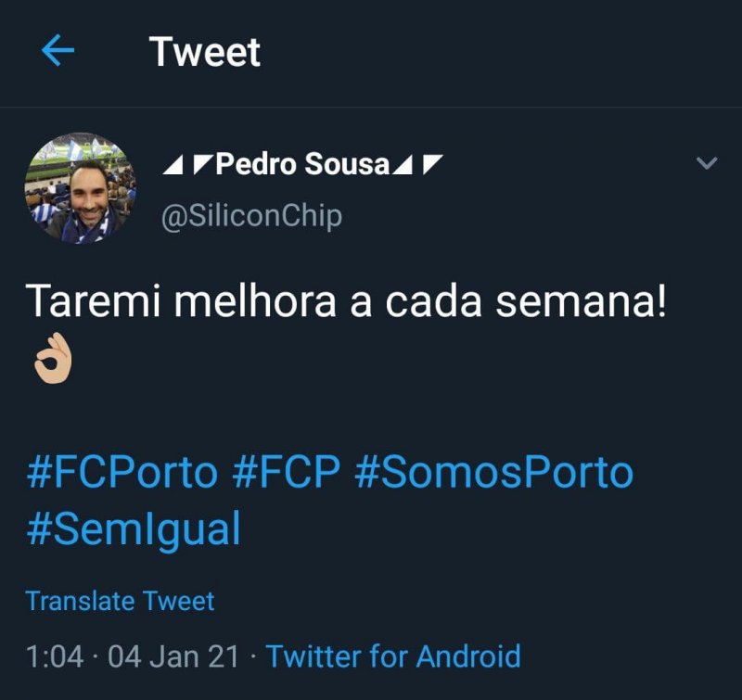Click the 04 Jan 21 date

tap(172, 656)
